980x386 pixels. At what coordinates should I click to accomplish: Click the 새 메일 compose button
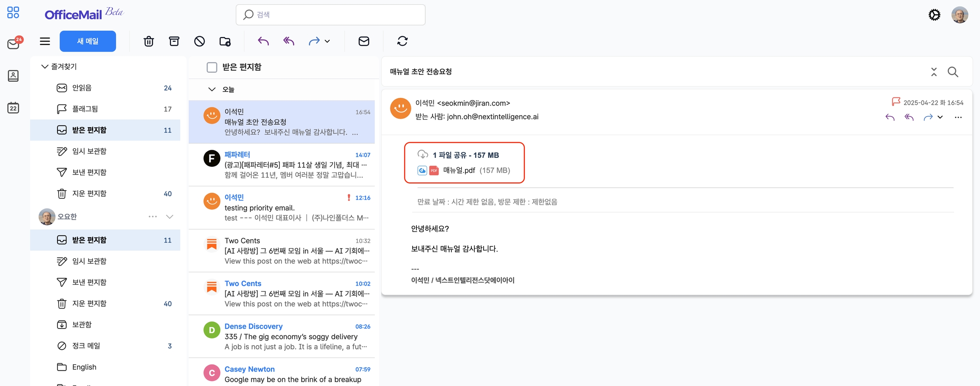(88, 41)
